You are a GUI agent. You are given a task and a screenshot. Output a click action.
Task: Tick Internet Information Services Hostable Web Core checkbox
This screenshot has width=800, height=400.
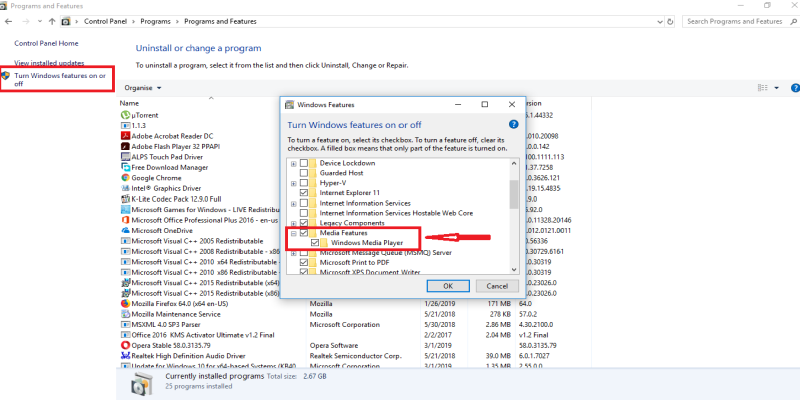tap(304, 213)
